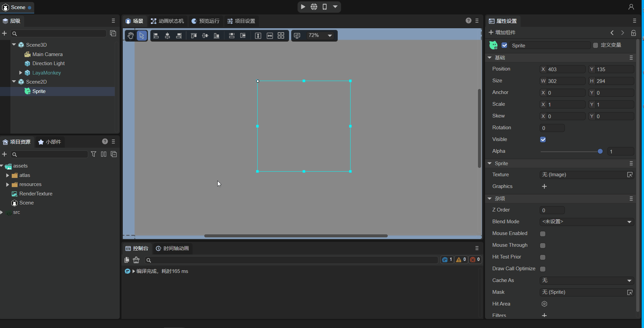Click the play preview button
644x328 pixels.
pyautogui.click(x=303, y=7)
